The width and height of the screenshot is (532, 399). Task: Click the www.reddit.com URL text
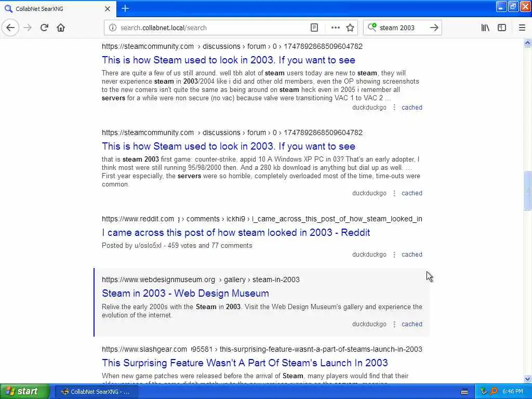point(138,219)
